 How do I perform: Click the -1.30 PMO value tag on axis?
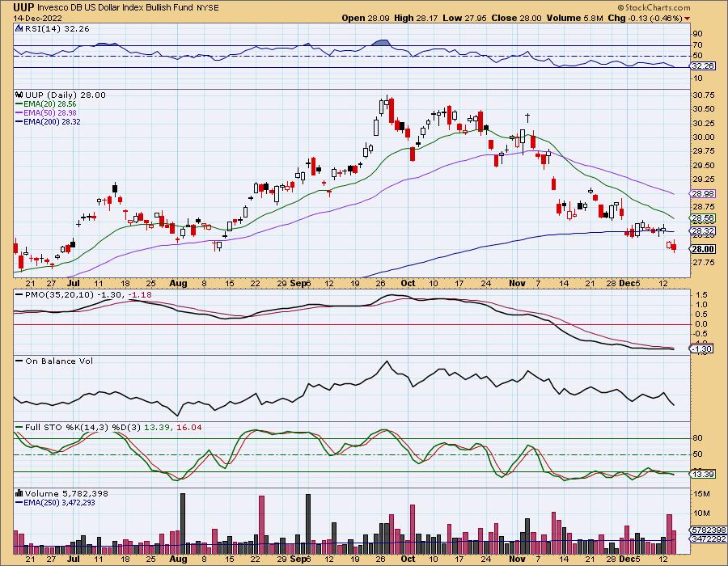(702, 348)
